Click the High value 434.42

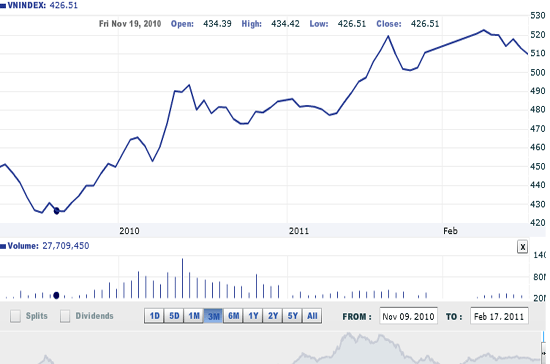[x=285, y=24]
